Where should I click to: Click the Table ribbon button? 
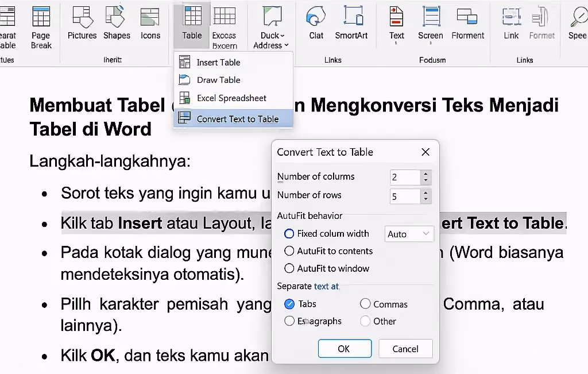pos(192,24)
